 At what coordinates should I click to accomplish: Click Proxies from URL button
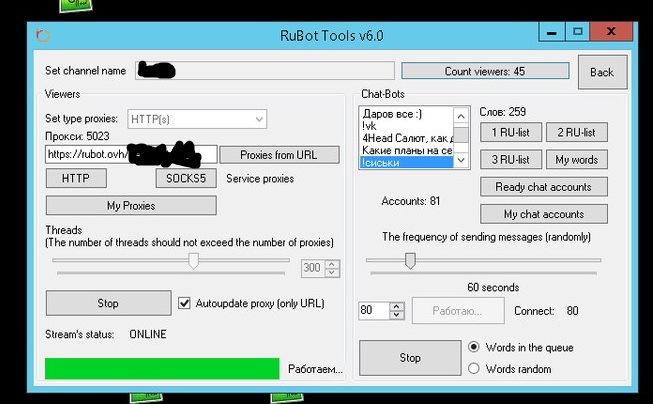coord(265,155)
